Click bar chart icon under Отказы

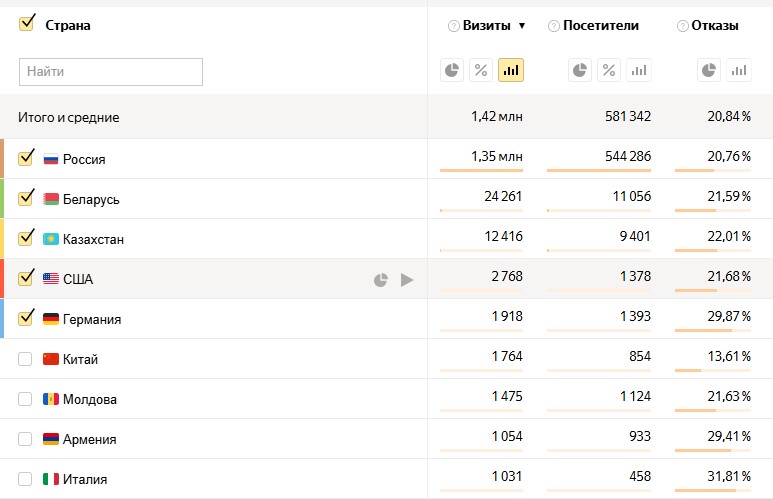click(x=739, y=70)
